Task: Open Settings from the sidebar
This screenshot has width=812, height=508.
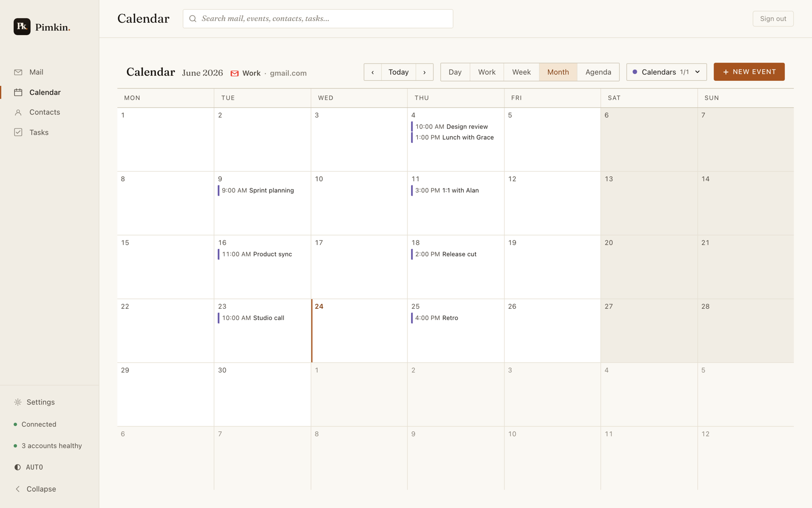Action: click(40, 402)
